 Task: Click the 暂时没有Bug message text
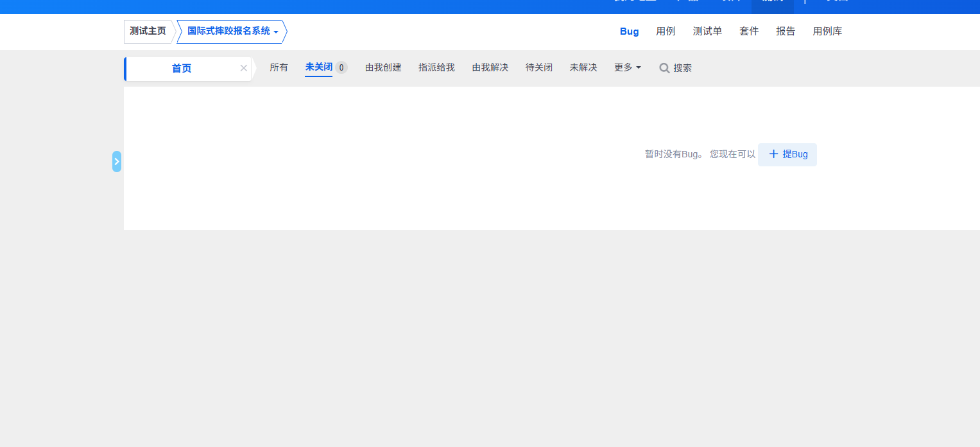pos(675,155)
